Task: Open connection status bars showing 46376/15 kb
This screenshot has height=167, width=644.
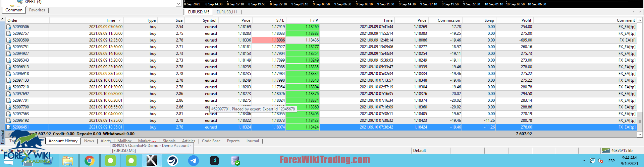Action: pyautogui.click(x=617, y=151)
